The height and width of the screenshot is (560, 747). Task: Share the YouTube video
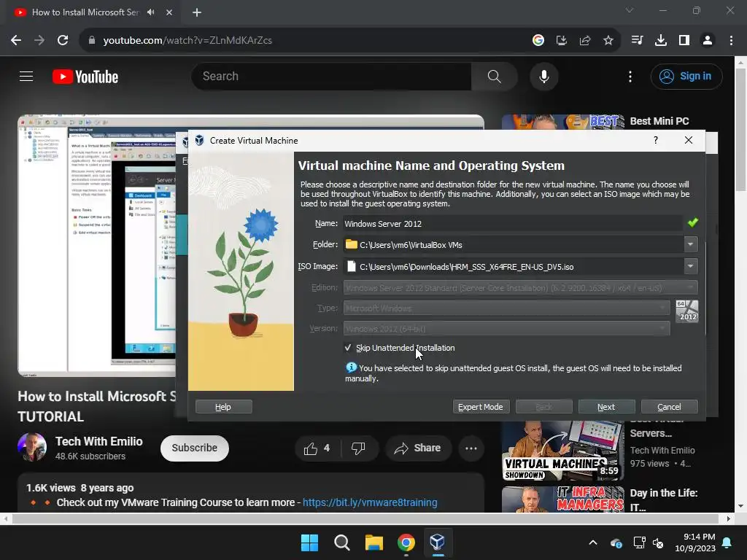418,448
